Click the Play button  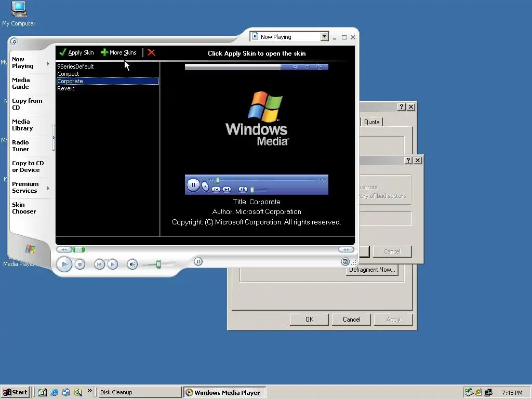(x=64, y=264)
